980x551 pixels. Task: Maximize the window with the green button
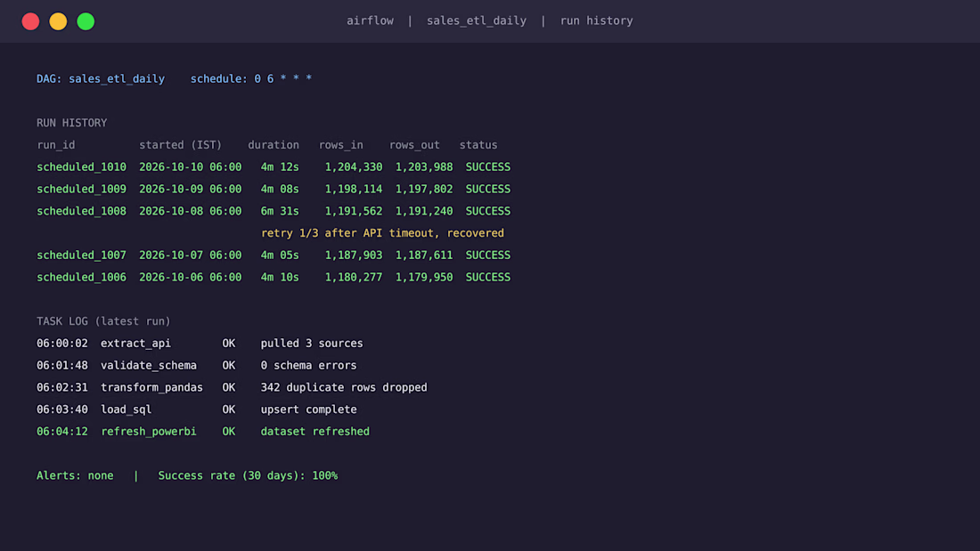[86, 21]
